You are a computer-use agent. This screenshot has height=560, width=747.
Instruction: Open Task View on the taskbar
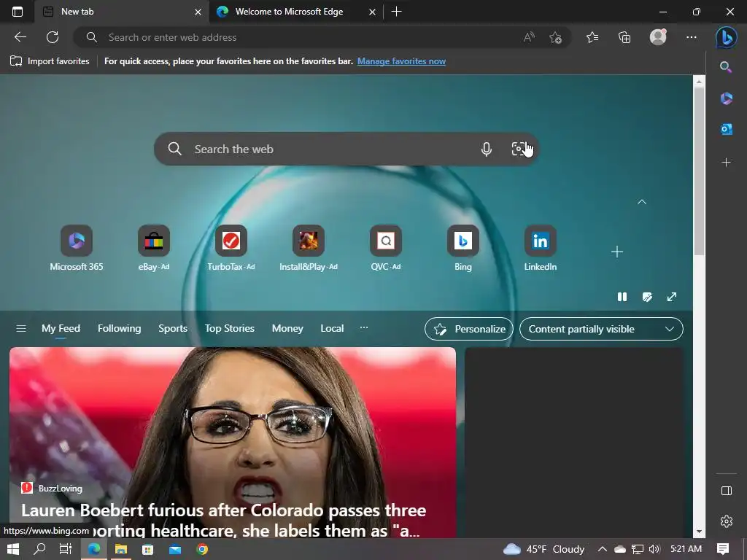point(65,549)
